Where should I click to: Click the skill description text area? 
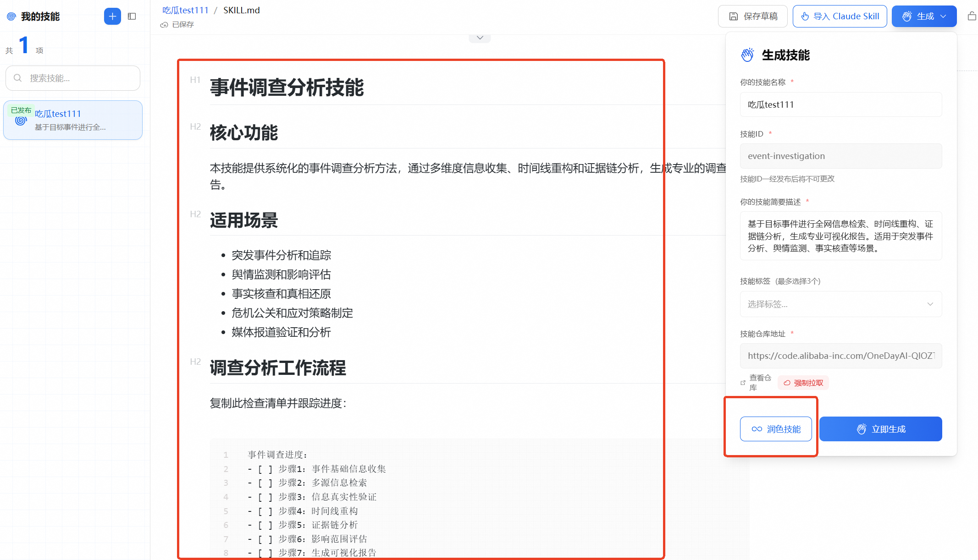coord(840,236)
